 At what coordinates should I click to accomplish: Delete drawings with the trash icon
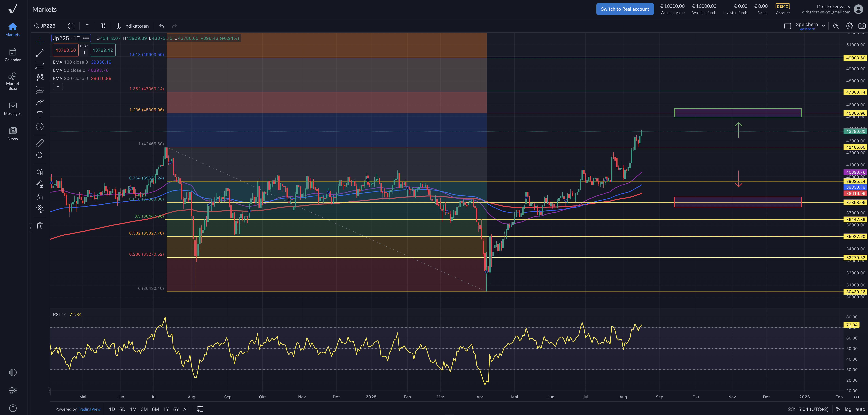[40, 226]
